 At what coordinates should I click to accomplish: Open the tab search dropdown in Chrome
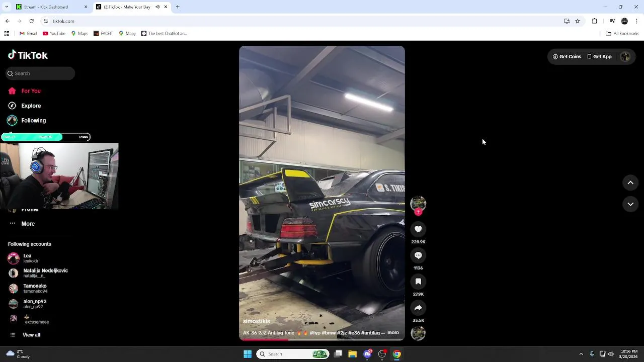coord(7,7)
